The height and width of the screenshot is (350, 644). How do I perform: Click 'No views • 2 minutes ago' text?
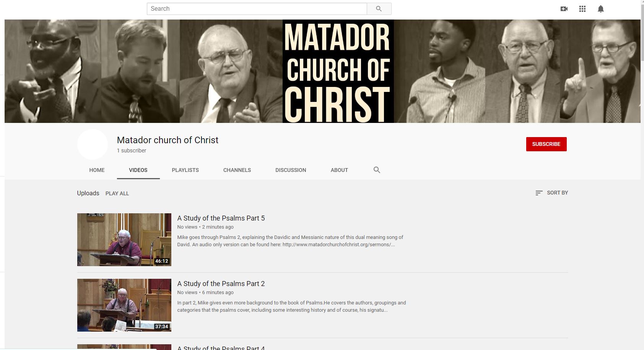coord(205,227)
